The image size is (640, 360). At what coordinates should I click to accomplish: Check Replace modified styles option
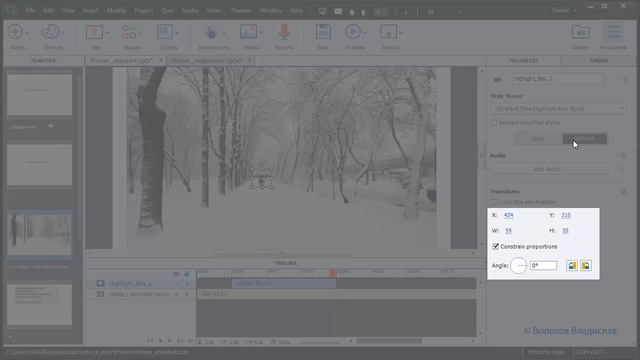(494, 122)
